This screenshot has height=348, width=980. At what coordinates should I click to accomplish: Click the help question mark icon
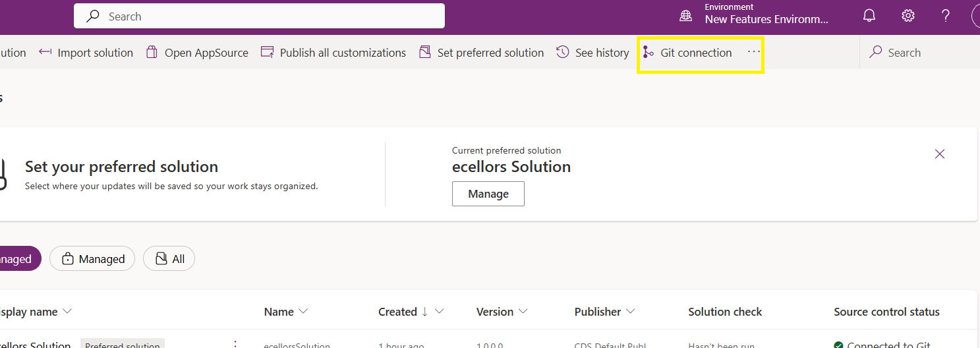[946, 16]
